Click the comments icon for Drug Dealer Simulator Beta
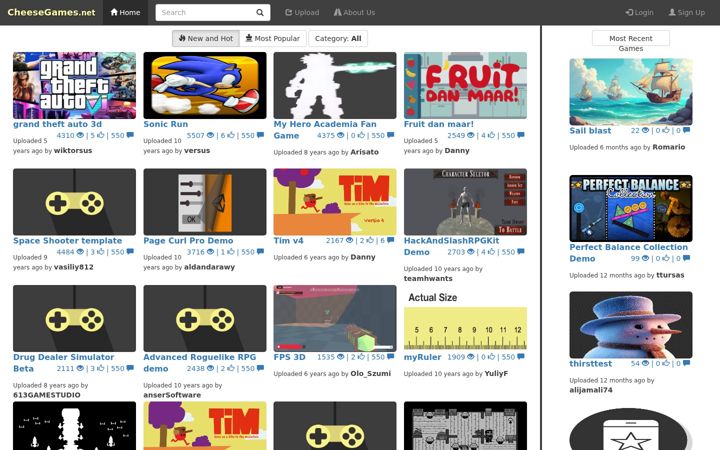This screenshot has width=720, height=450. click(x=130, y=368)
